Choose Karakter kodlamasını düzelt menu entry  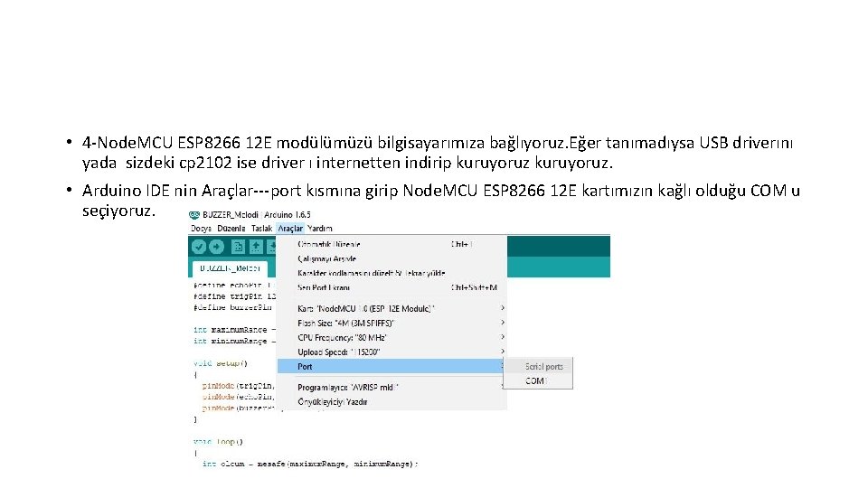(392, 273)
